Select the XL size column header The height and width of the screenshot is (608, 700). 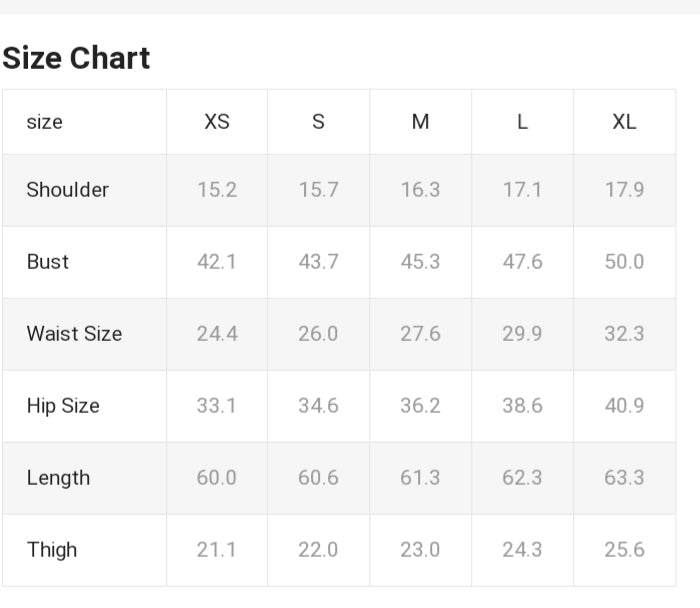pyautogui.click(x=624, y=122)
